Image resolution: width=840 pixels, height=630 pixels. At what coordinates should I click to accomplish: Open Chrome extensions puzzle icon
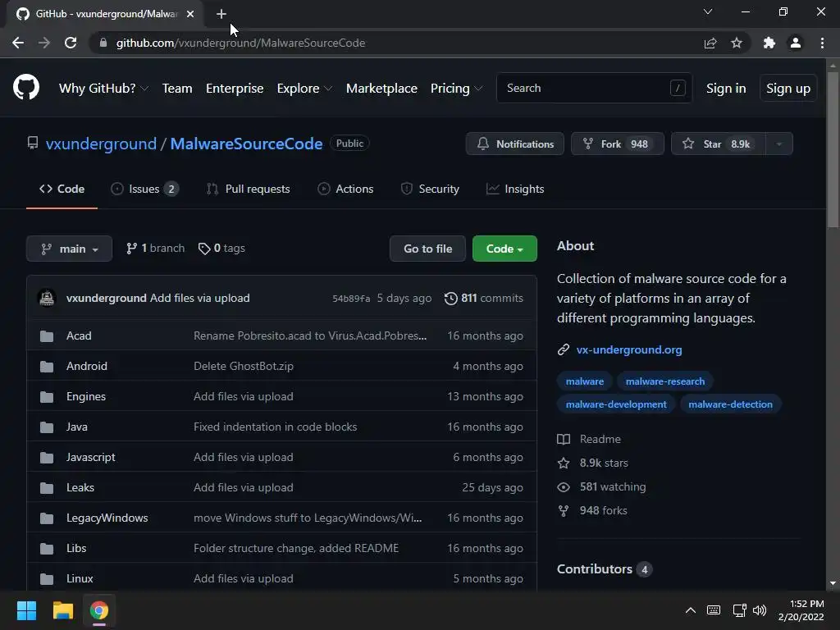[x=769, y=43]
